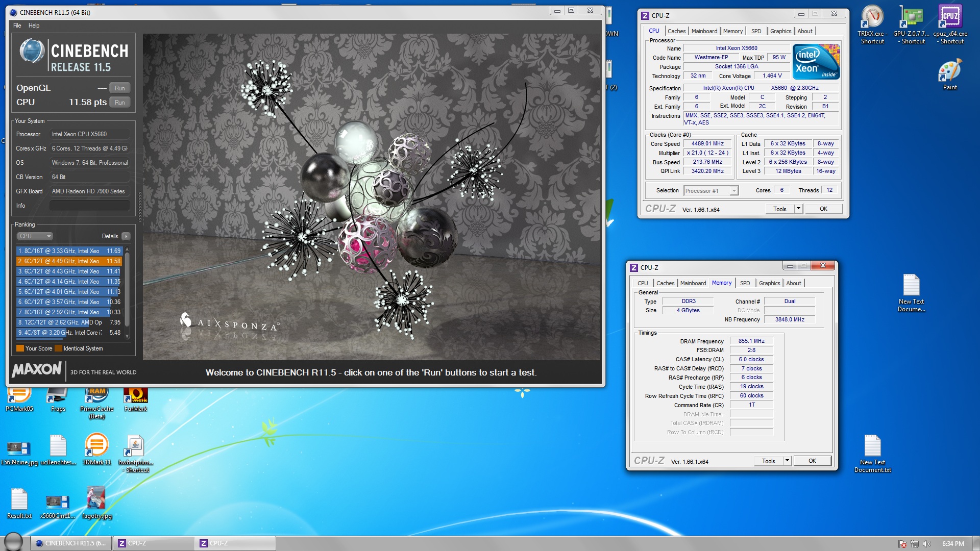Click the taskbar clock showing 6:34 PM

pos(953,544)
